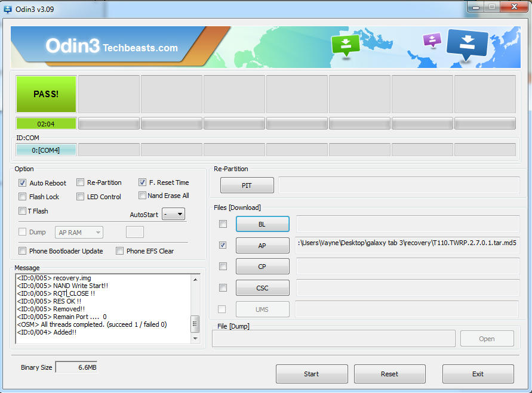Click the "Remain Port" log line
The height and width of the screenshot is (393, 532).
[x=61, y=317]
